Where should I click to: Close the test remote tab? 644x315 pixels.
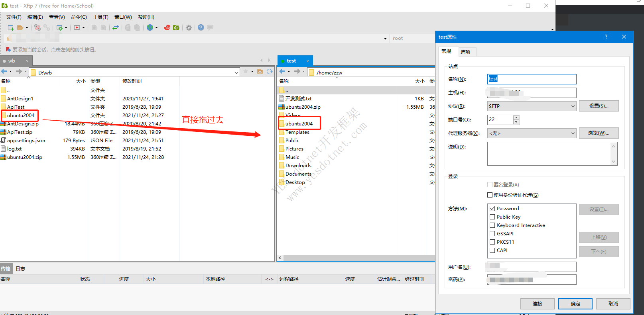pos(307,61)
